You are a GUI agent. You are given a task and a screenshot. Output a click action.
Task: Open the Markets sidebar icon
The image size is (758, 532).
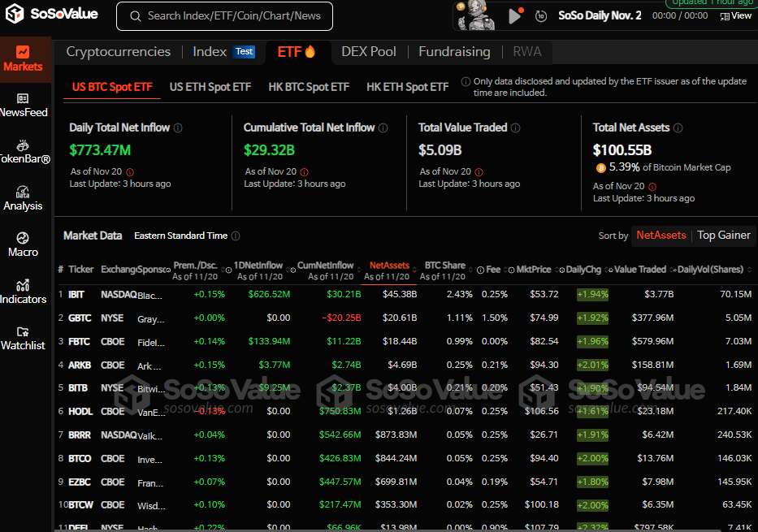23,59
